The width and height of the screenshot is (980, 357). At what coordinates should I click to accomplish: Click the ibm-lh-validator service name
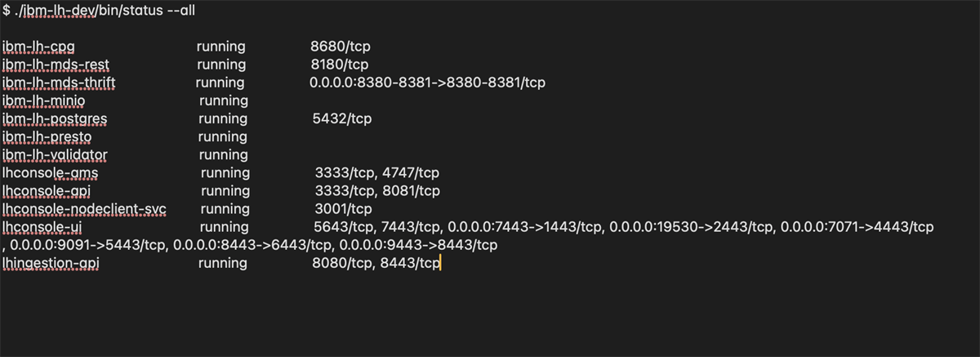[x=55, y=154]
